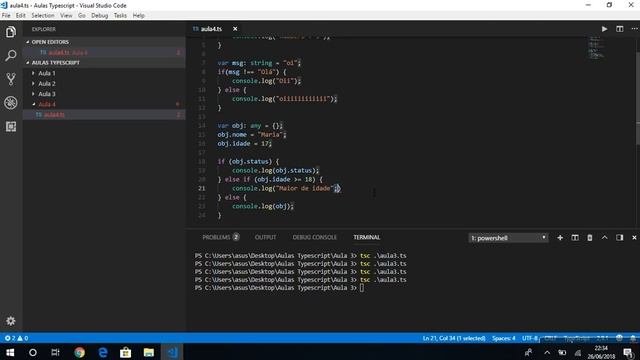Open Task View on the taskbar

56,352
